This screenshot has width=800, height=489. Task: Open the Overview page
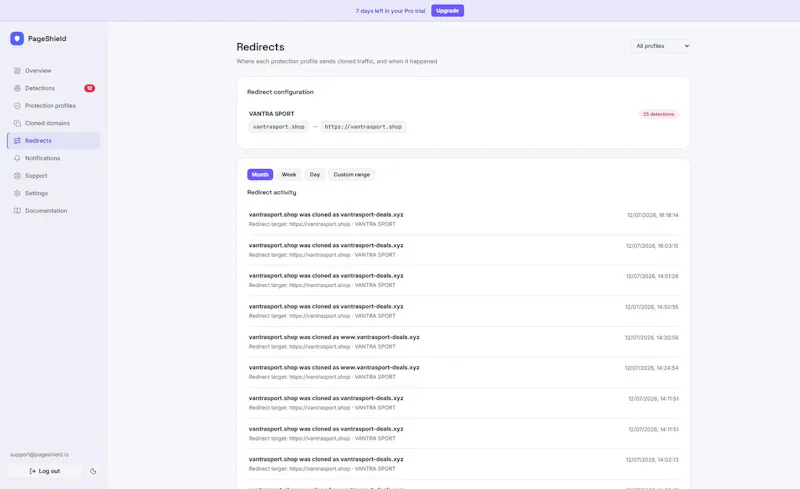tap(54, 70)
